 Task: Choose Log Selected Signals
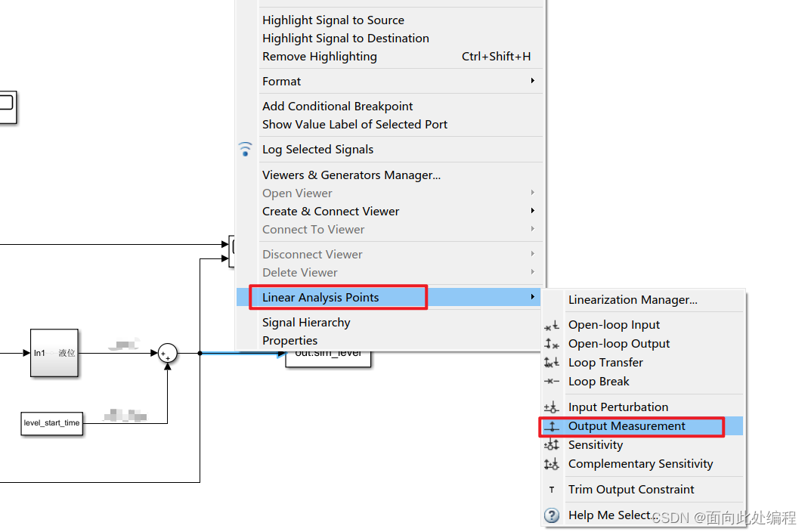point(317,150)
